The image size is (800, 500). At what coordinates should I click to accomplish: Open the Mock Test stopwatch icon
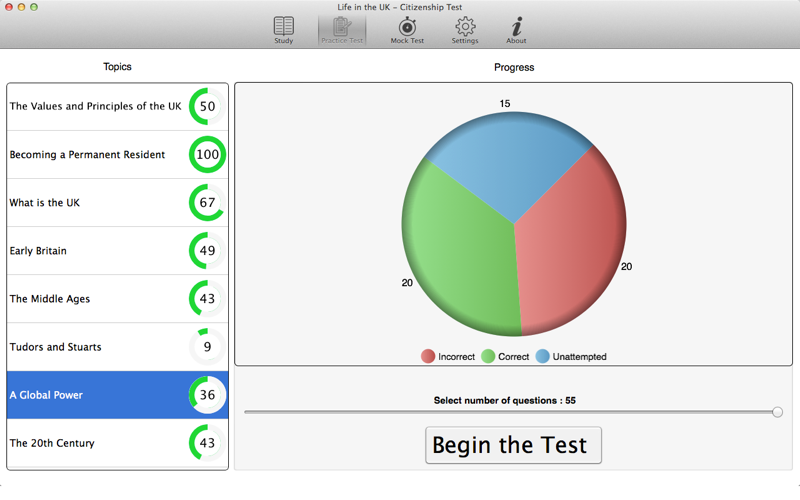point(407,30)
